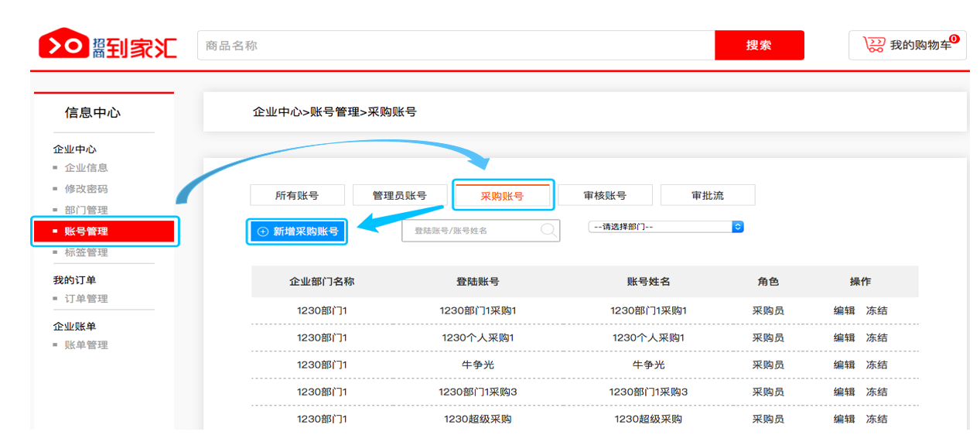980x442 pixels.
Task: Expand the 请选择部门 dropdown
Action: pyautogui.click(x=737, y=227)
